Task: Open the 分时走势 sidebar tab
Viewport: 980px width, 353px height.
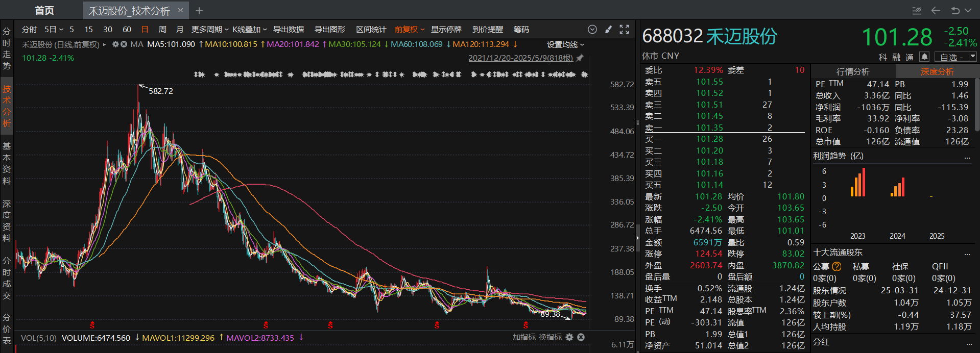Action: (7, 49)
